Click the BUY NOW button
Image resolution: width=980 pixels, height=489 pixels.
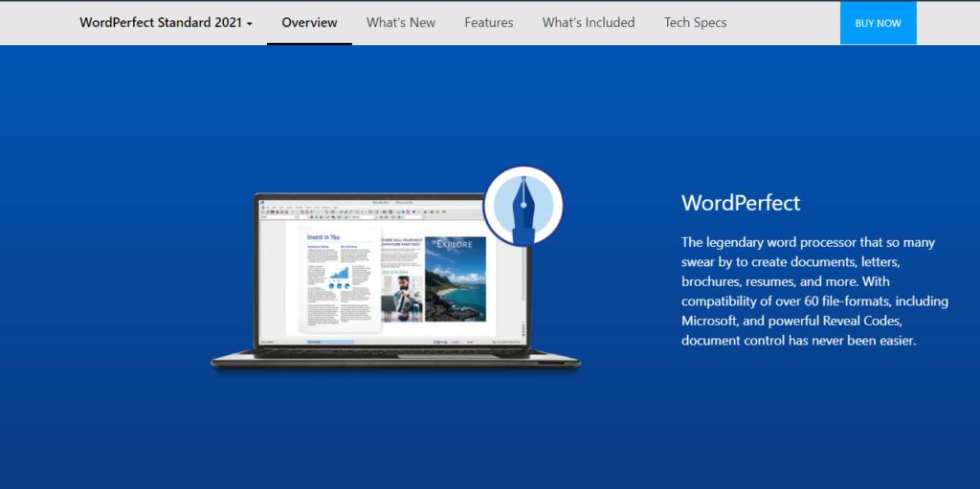pyautogui.click(x=879, y=23)
